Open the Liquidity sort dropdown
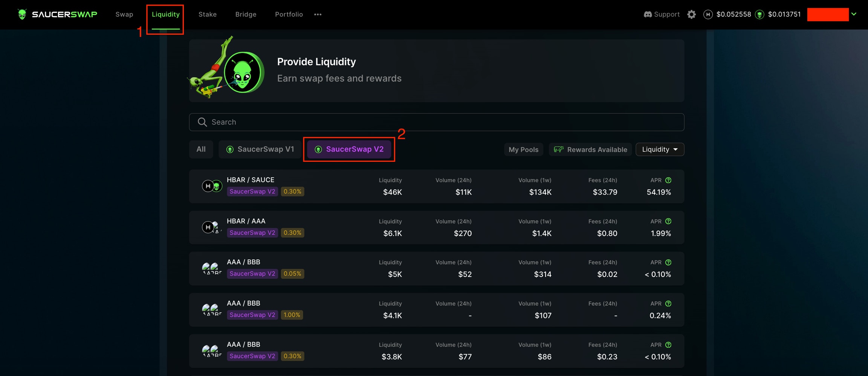Screen dimensions: 868x376 660,149
